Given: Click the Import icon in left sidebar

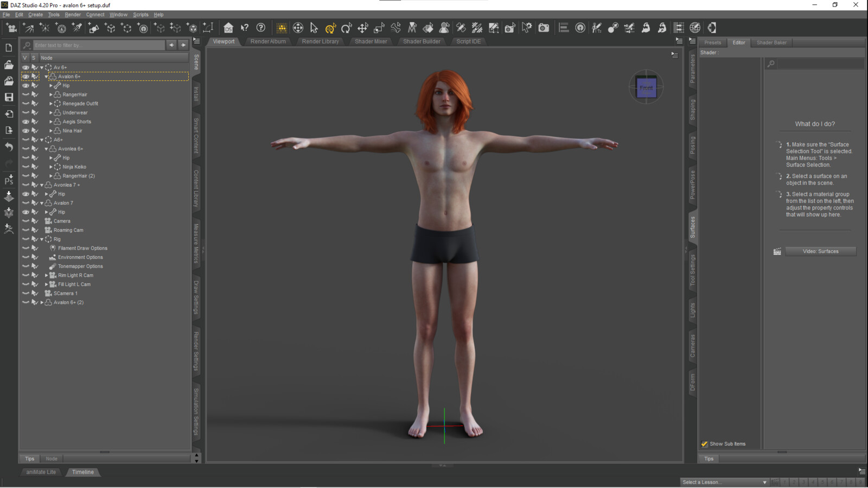Looking at the screenshot, I should [9, 114].
